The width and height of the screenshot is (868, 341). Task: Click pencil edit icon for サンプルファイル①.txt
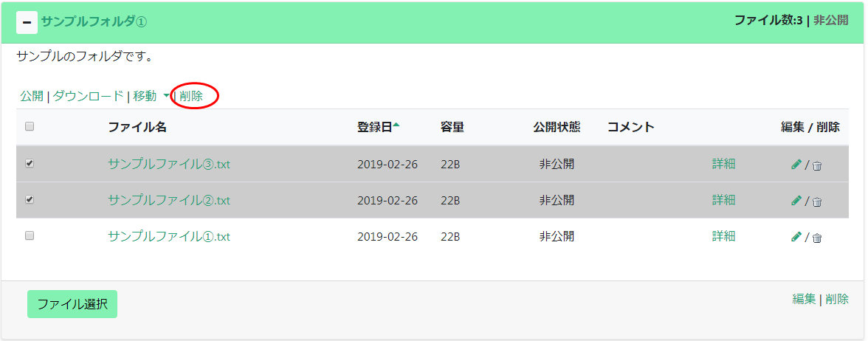tap(796, 237)
